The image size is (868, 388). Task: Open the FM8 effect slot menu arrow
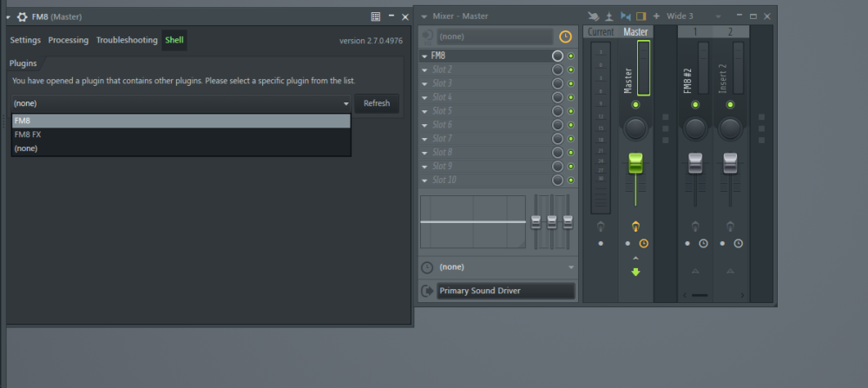pos(424,56)
